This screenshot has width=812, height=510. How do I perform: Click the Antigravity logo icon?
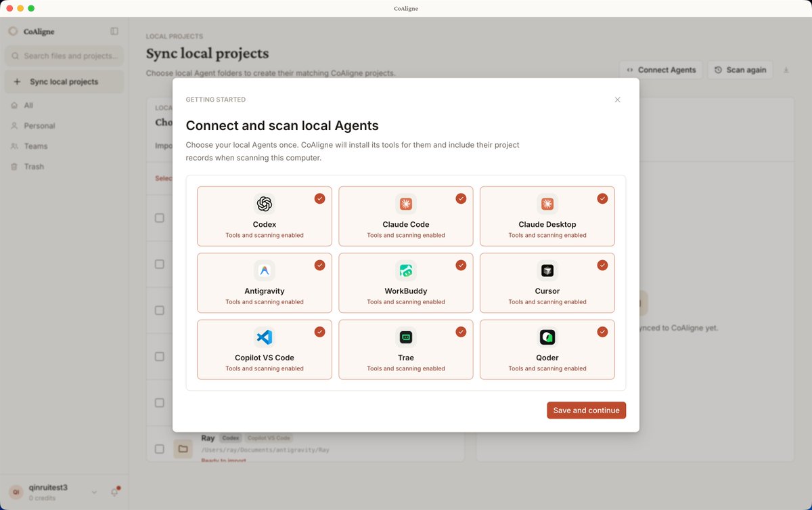click(265, 270)
